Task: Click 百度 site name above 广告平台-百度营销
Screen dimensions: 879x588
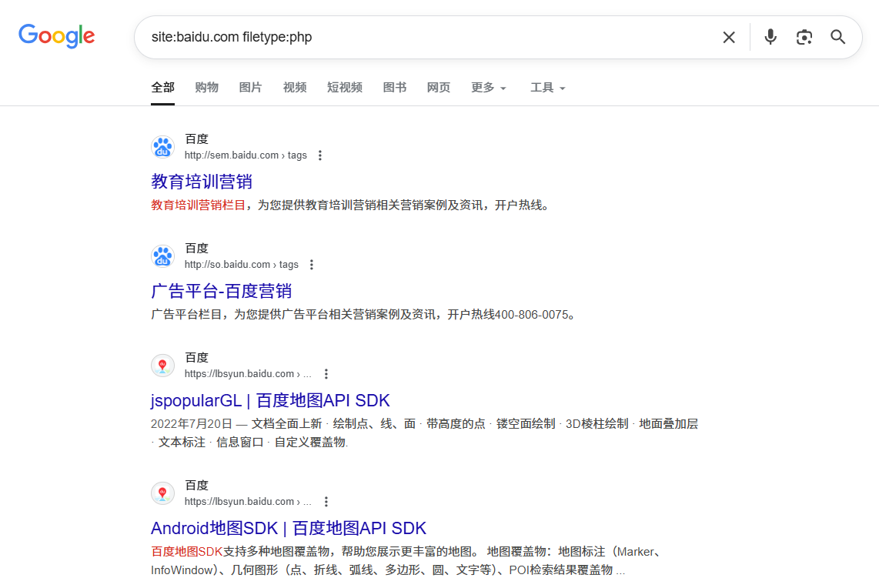Action: tap(197, 249)
